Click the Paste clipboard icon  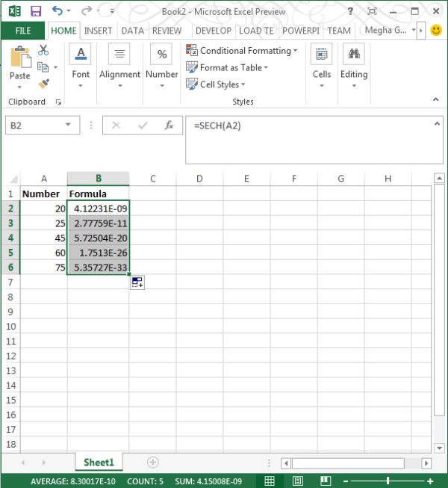coord(20,57)
